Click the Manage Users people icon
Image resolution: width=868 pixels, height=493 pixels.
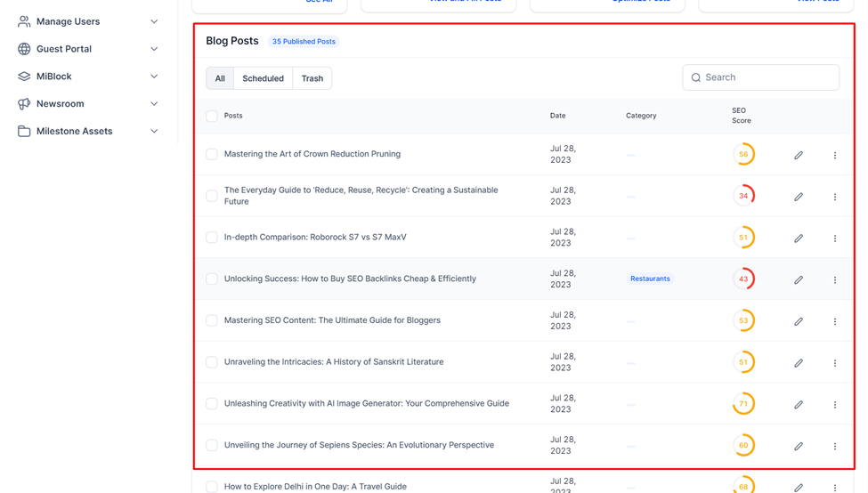(24, 21)
